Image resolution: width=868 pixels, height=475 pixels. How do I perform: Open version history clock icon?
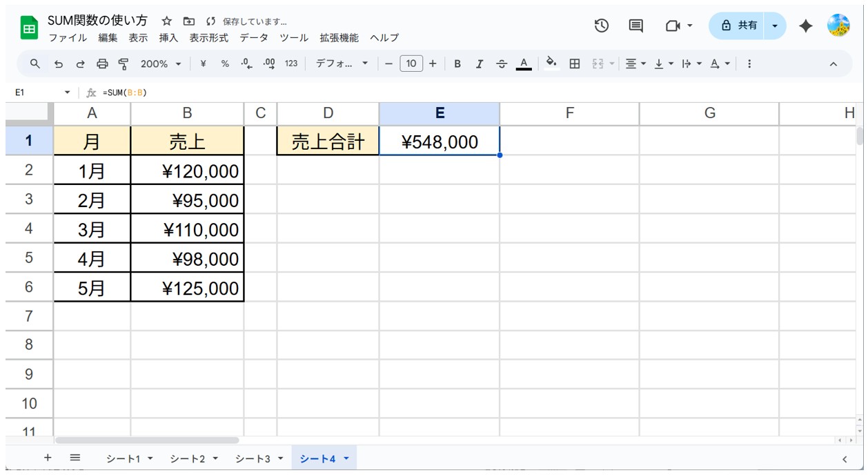(x=602, y=26)
